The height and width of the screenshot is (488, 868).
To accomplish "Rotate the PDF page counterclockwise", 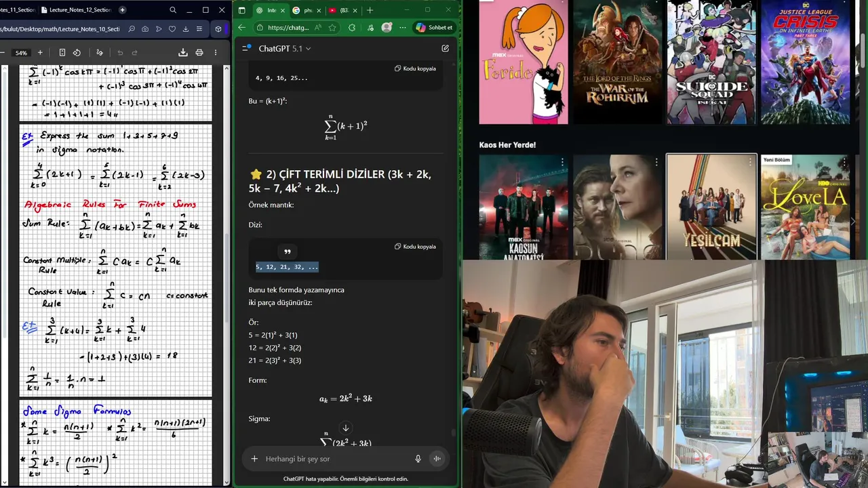I will [77, 52].
